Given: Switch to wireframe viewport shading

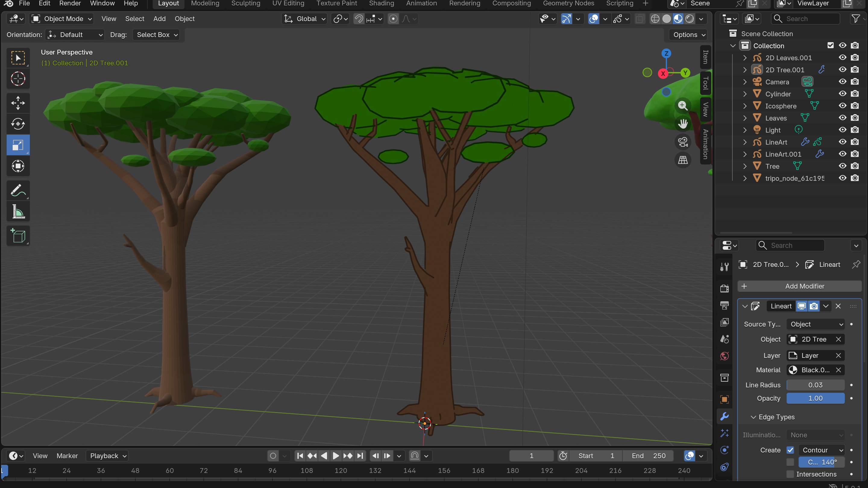Looking at the screenshot, I should tap(655, 19).
